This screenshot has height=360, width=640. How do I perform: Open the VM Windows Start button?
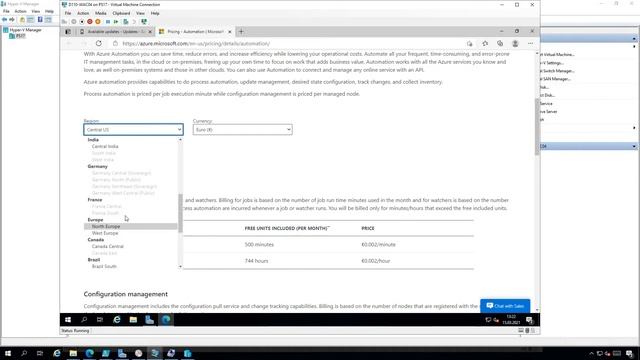click(68, 320)
